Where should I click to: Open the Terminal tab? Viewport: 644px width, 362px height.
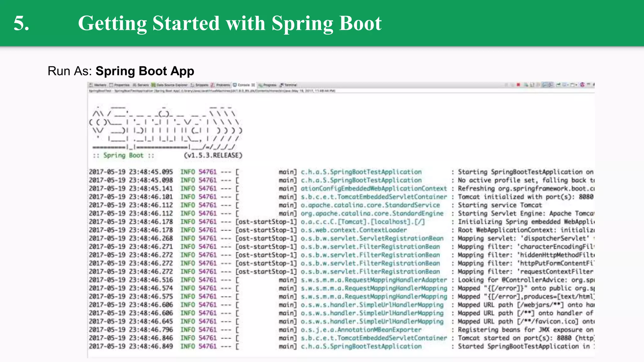click(290, 85)
